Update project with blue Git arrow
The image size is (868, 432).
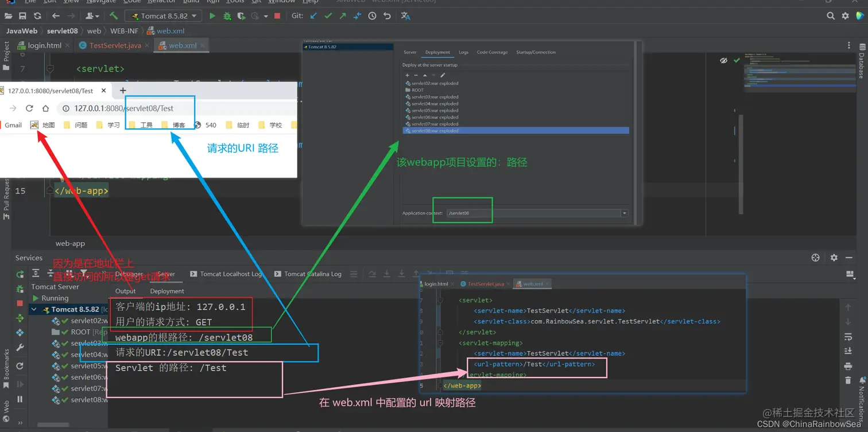point(313,16)
